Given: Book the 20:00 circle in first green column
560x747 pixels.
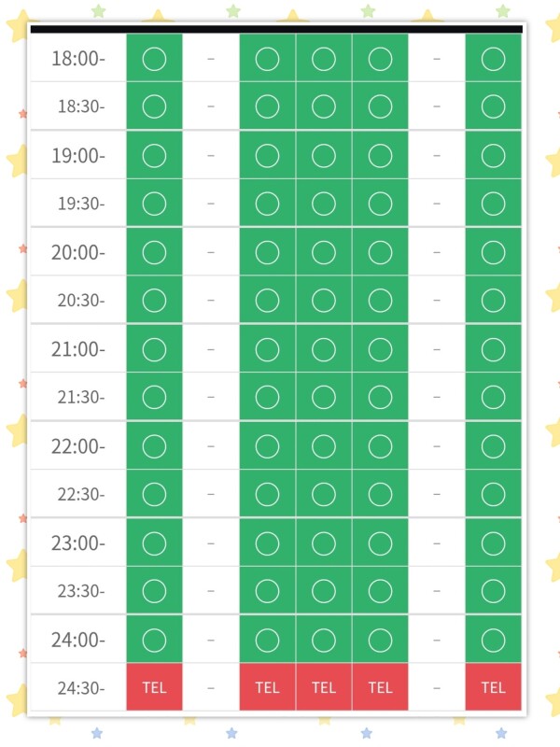Looking at the screenshot, I should coord(154,252).
